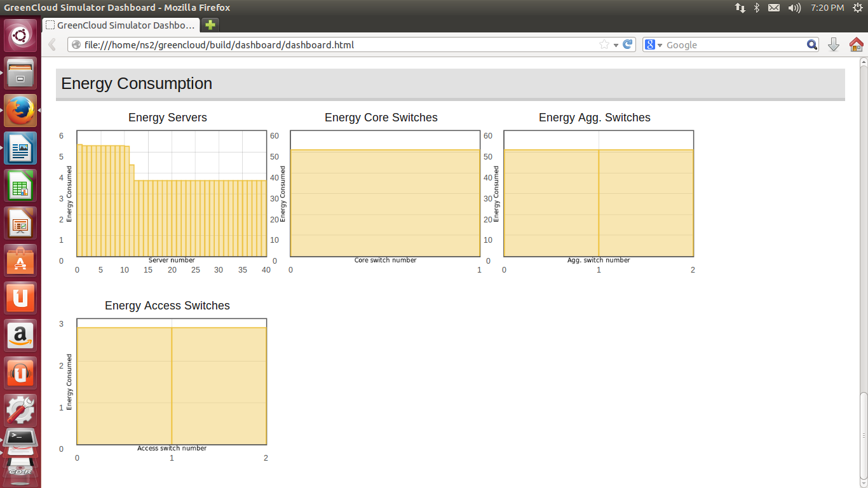This screenshot has height=488, width=868.
Task: Go back using Firefox back arrow
Action: (53, 44)
